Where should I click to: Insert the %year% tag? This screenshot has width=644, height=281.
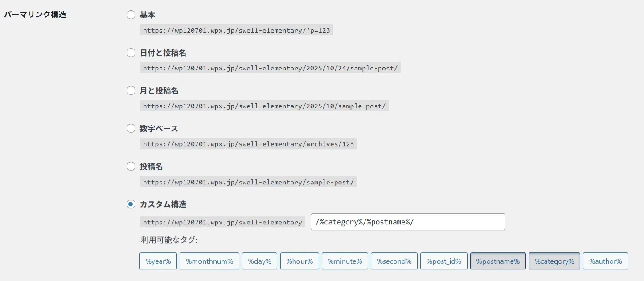pos(158,261)
